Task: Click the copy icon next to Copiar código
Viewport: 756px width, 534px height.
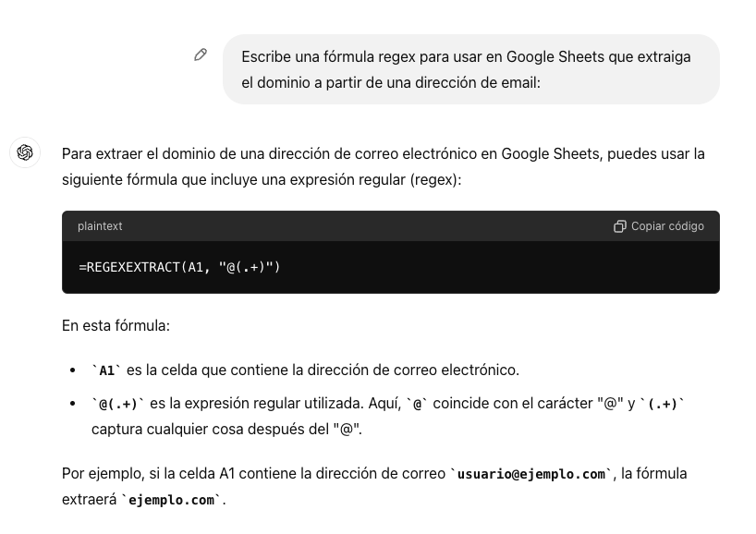Action: point(620,226)
